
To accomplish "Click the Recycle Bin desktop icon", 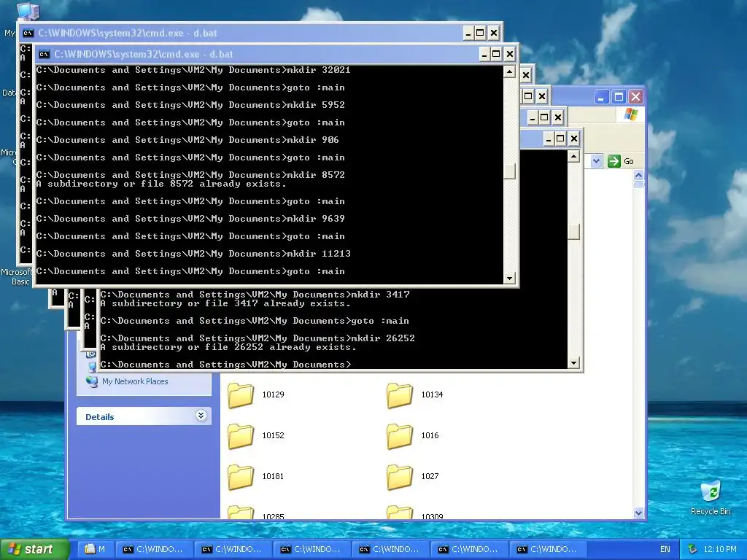I will tap(711, 498).
